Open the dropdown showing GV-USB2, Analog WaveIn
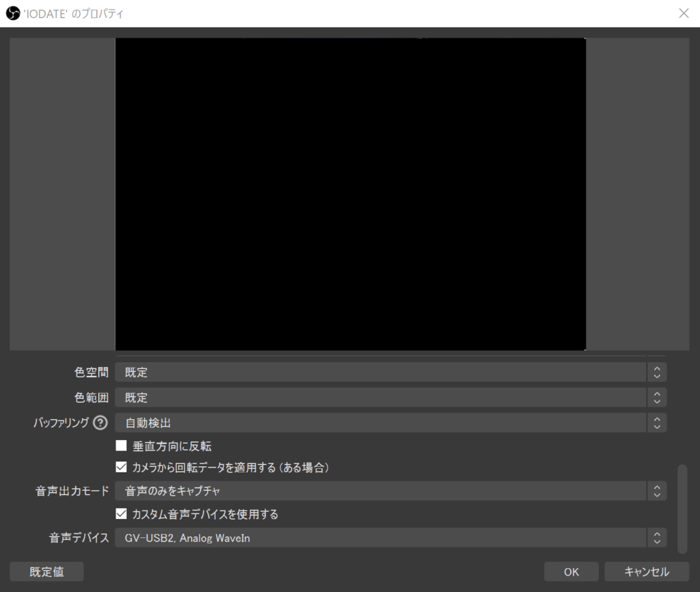Image resolution: width=700 pixels, height=592 pixels. pyautogui.click(x=380, y=538)
